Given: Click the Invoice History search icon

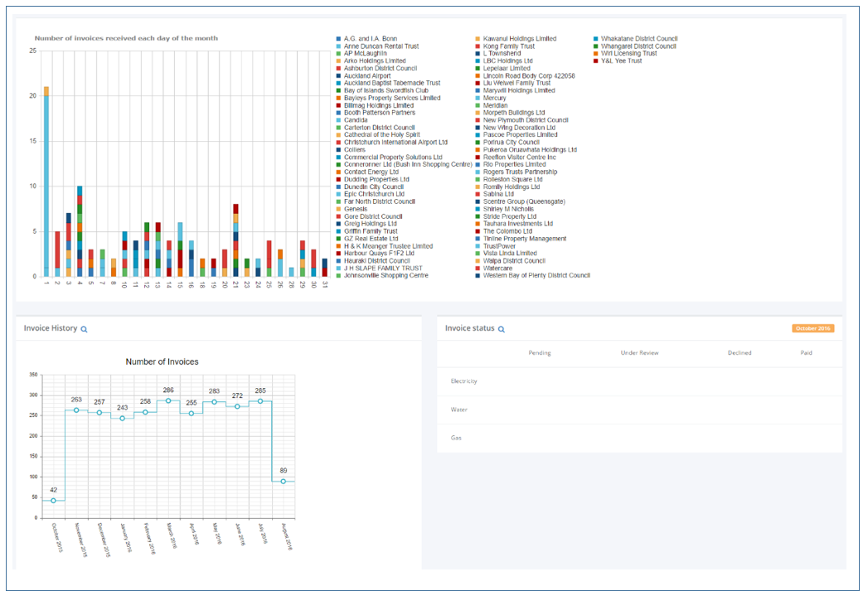Looking at the screenshot, I should point(83,328).
